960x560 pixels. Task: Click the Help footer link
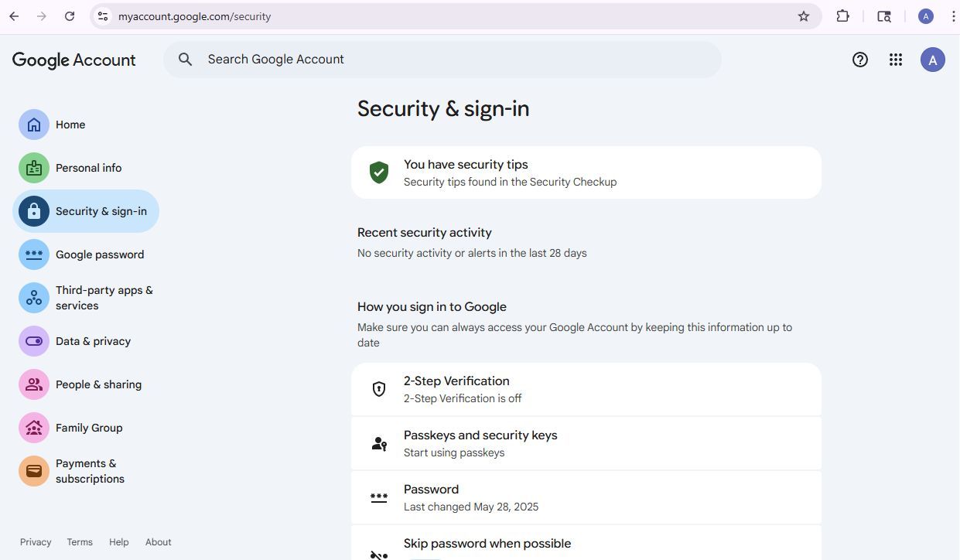click(x=119, y=542)
